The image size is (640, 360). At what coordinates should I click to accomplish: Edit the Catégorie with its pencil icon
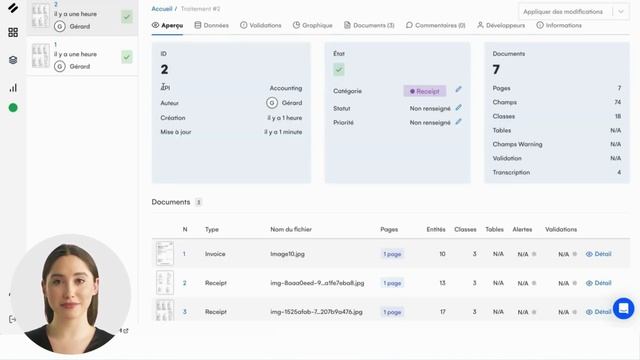458,89
